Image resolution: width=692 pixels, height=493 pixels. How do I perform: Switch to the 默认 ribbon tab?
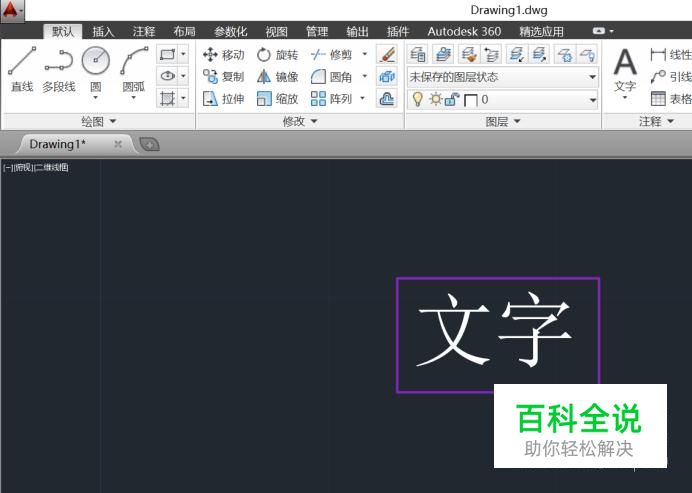click(63, 31)
